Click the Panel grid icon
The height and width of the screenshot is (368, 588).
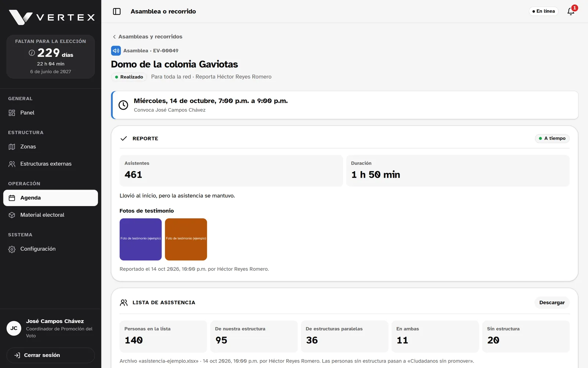coord(12,113)
